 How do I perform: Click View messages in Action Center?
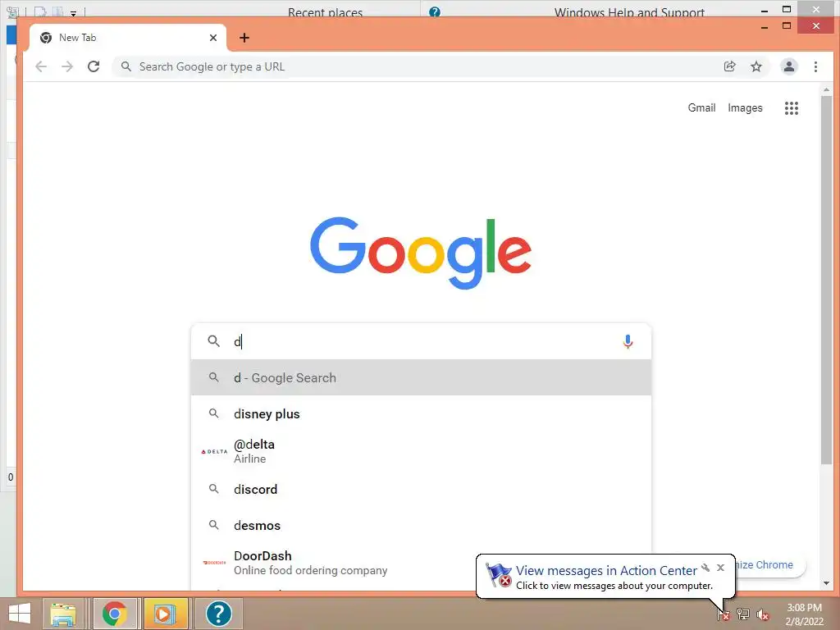point(606,571)
